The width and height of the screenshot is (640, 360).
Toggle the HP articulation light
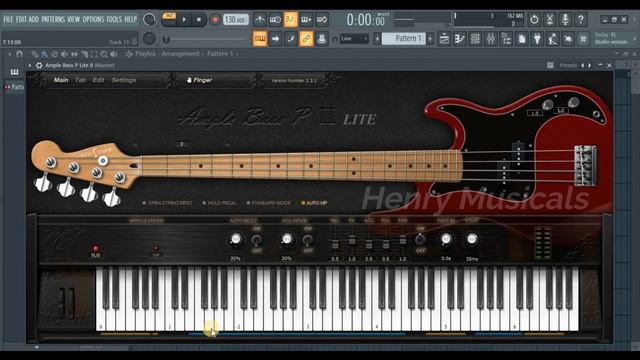click(156, 249)
